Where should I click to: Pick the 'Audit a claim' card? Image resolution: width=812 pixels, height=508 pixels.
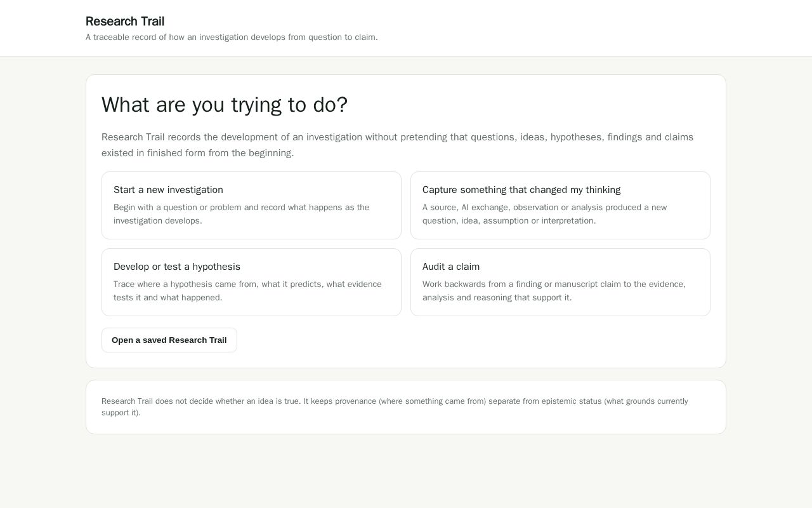[x=560, y=282]
